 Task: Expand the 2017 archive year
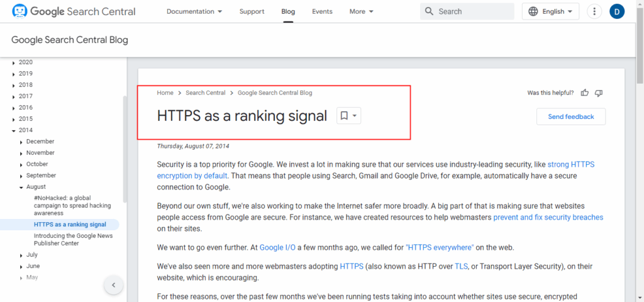coord(14,96)
